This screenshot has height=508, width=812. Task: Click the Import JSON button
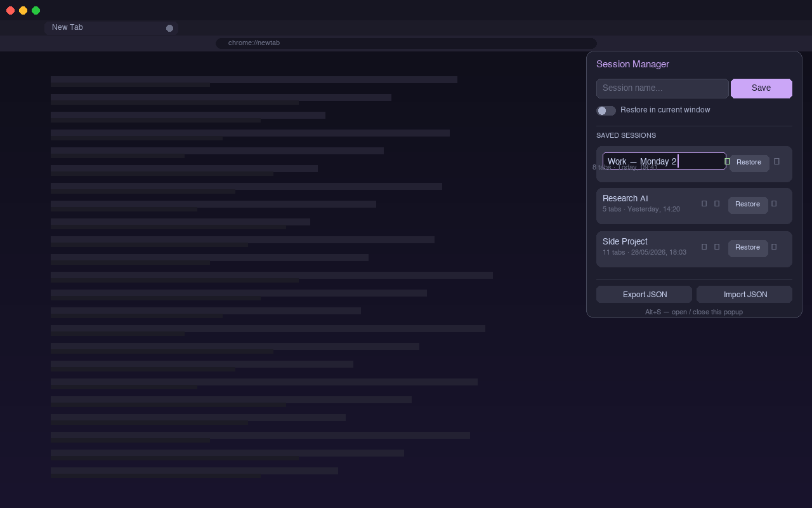coord(744,295)
